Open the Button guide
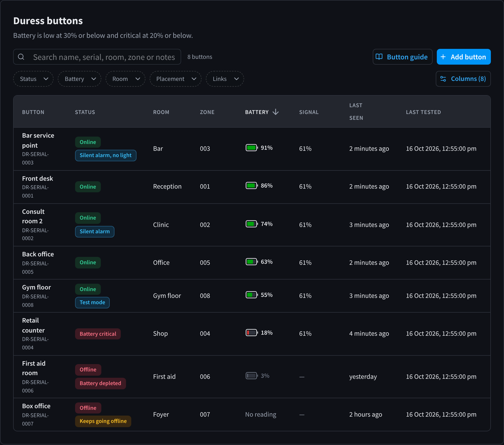 [x=402, y=57]
